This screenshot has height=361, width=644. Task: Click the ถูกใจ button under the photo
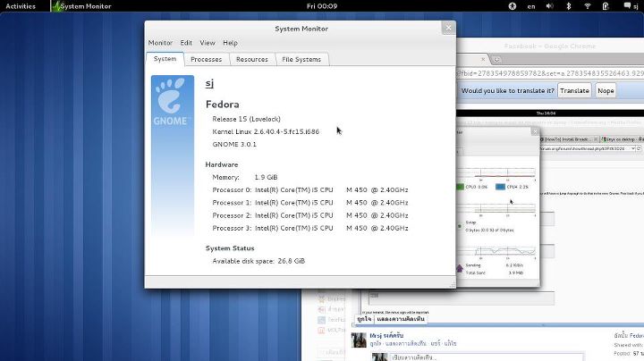coord(364,319)
